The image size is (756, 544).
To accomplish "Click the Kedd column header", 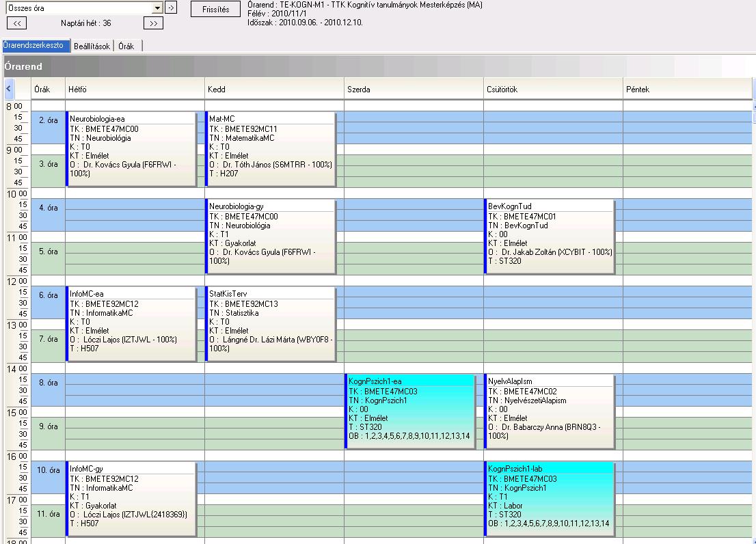I will point(274,89).
